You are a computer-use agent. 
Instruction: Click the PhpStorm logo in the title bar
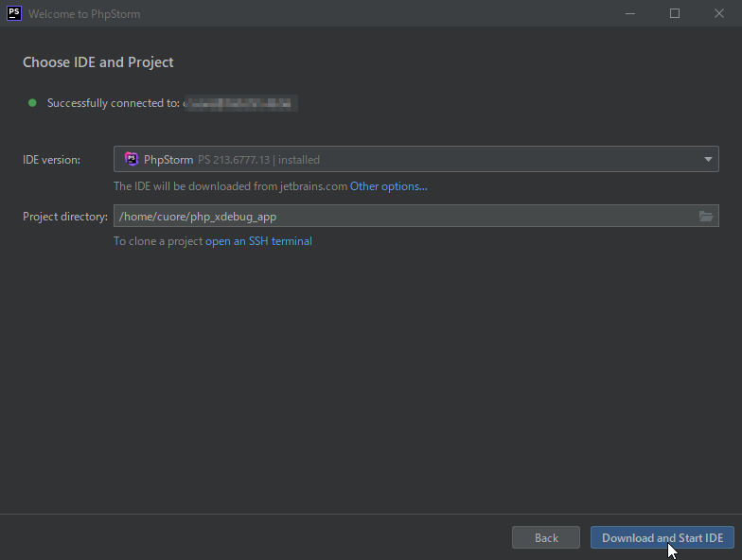click(x=14, y=13)
